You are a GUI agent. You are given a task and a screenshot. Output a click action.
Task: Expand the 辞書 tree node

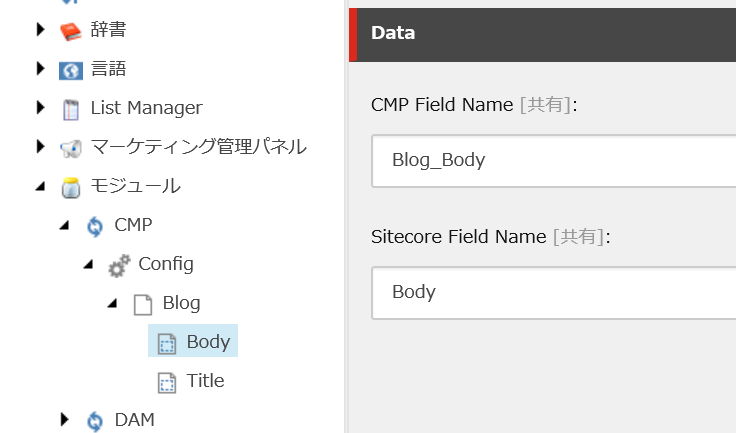click(x=41, y=30)
